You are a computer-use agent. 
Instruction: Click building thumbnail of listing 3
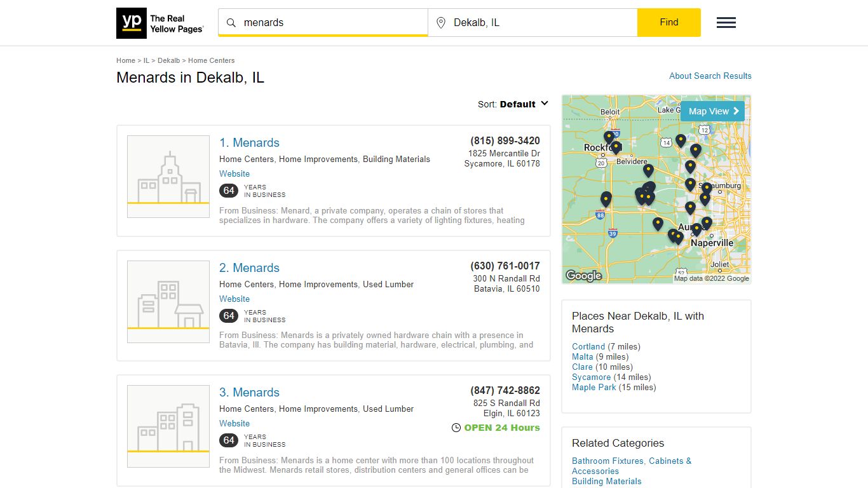point(168,426)
